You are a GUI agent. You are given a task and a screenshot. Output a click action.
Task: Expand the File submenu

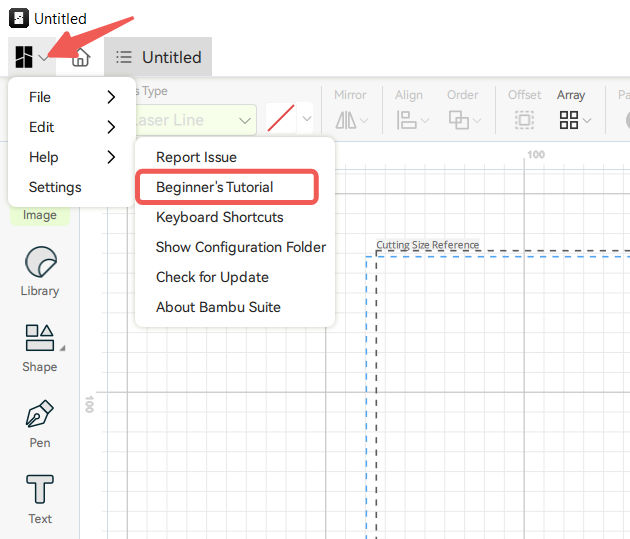72,97
